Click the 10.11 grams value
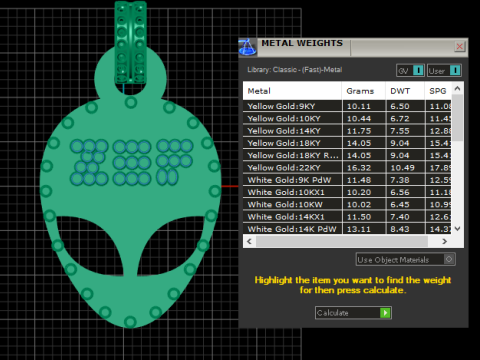 click(x=359, y=106)
